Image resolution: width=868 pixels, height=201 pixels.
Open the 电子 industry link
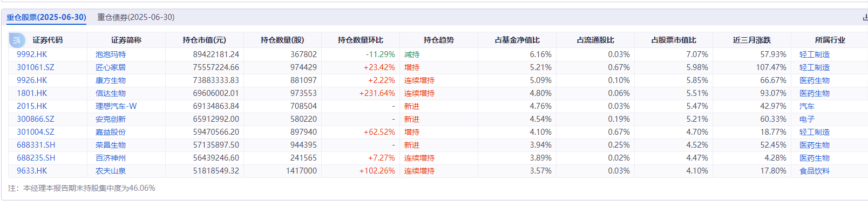807,119
